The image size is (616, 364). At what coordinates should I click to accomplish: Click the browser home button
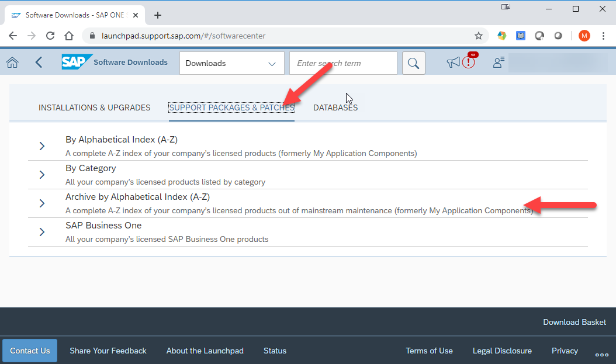pyautogui.click(x=69, y=36)
